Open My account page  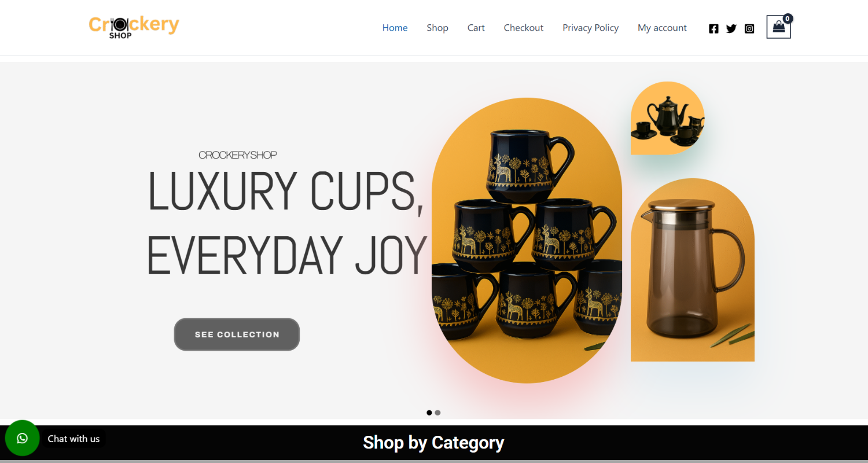coord(662,28)
